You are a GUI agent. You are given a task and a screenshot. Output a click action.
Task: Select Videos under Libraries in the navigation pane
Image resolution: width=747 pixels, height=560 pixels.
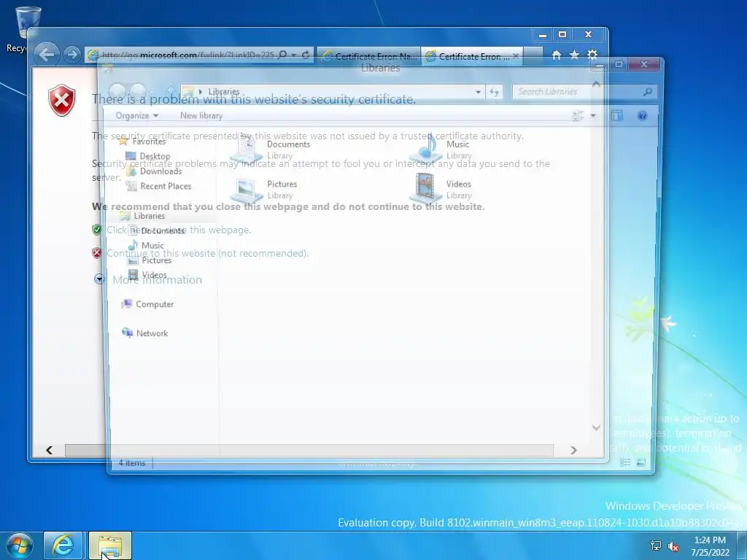click(147, 275)
